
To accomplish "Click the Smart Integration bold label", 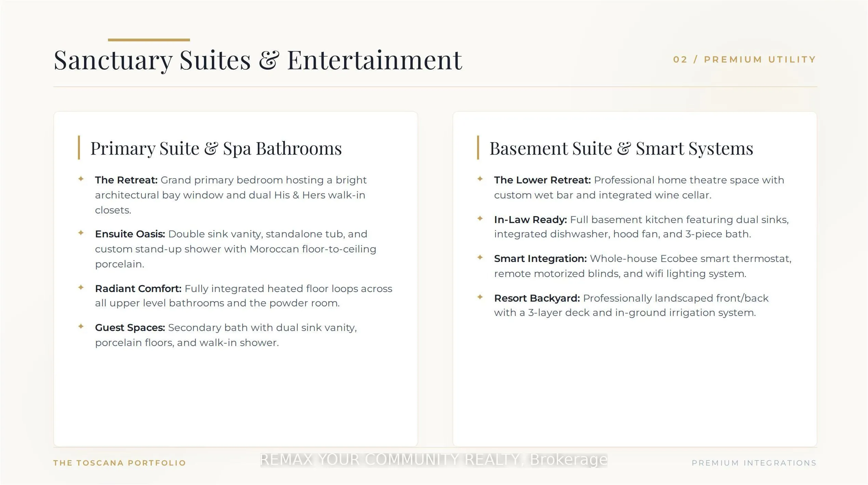I will 540,259.
